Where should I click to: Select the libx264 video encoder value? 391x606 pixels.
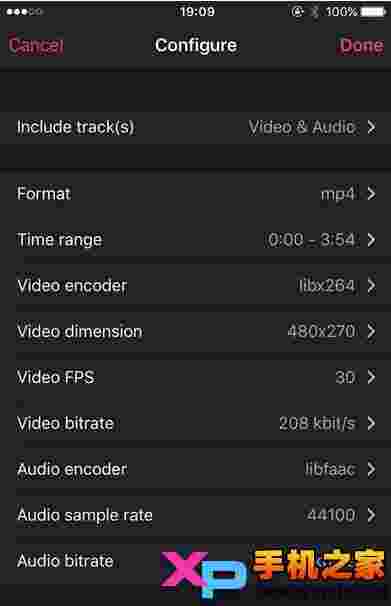click(x=327, y=286)
